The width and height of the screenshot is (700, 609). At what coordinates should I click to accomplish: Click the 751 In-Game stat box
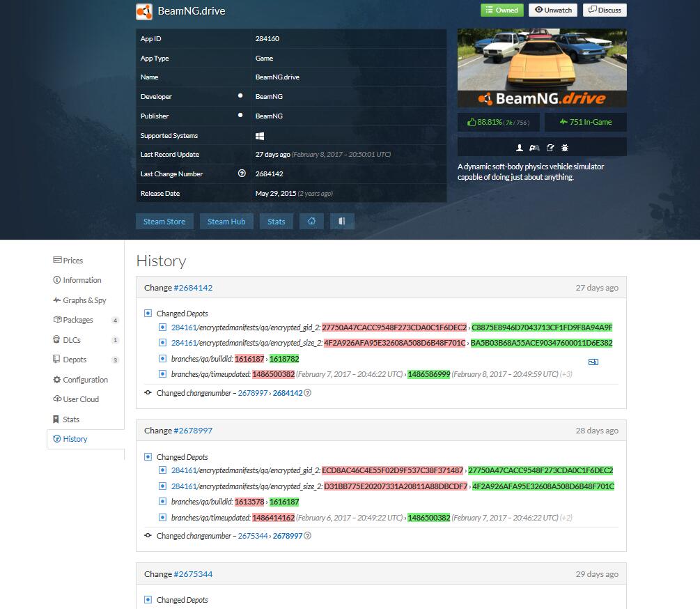[x=585, y=122]
